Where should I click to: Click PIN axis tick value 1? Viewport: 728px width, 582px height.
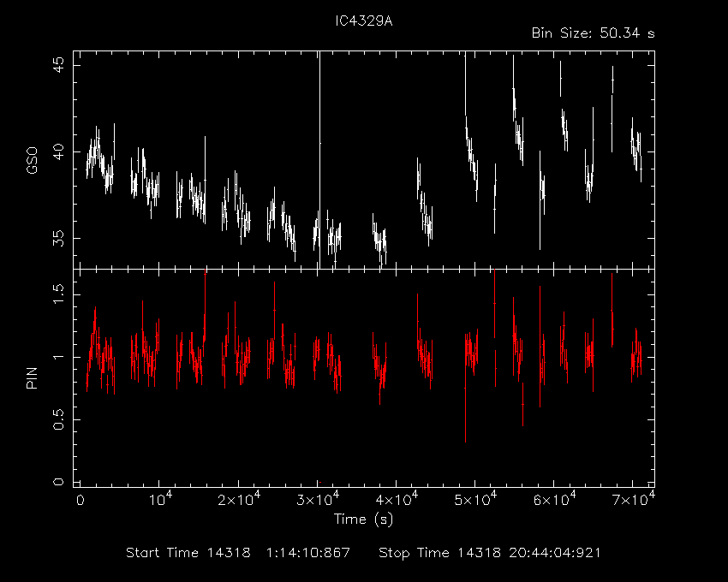point(58,357)
